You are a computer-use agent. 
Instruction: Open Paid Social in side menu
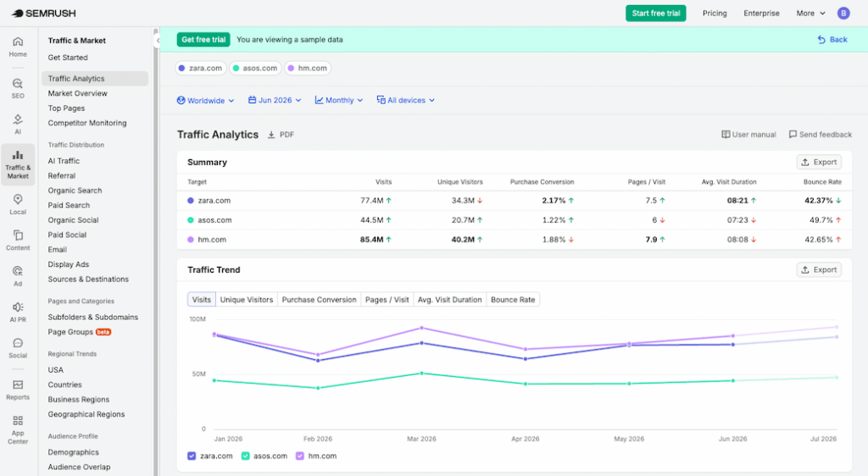pos(67,235)
